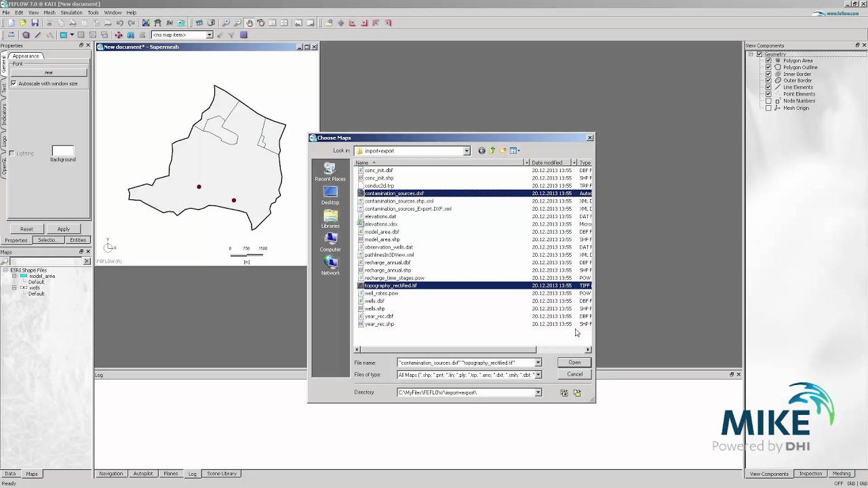Click the Zoom out magnifier icon
The width and height of the screenshot is (868, 488).
click(237, 23)
